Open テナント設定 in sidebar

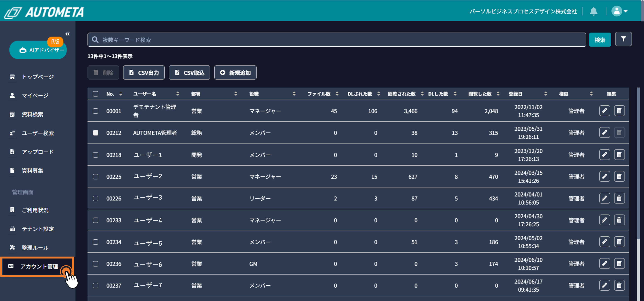37,229
